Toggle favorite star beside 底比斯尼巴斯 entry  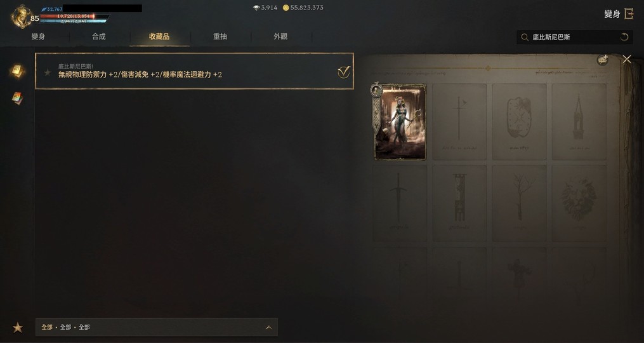click(x=48, y=73)
